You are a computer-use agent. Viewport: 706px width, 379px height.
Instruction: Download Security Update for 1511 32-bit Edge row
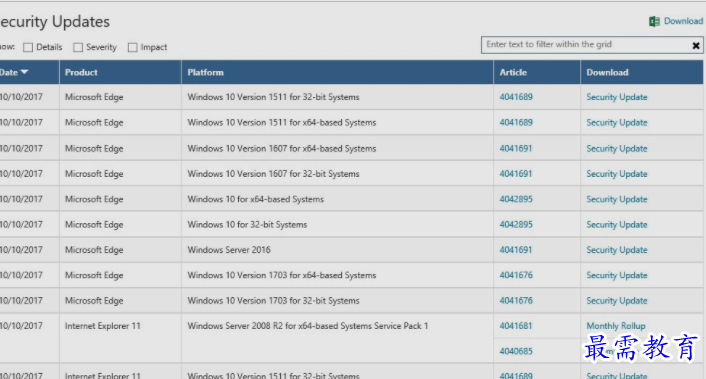pos(617,97)
